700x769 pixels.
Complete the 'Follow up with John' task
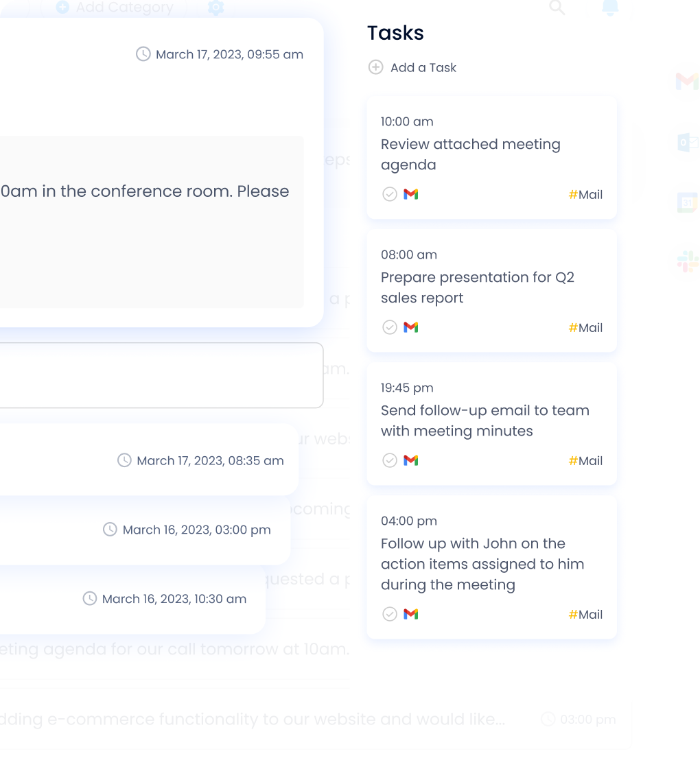(x=390, y=614)
